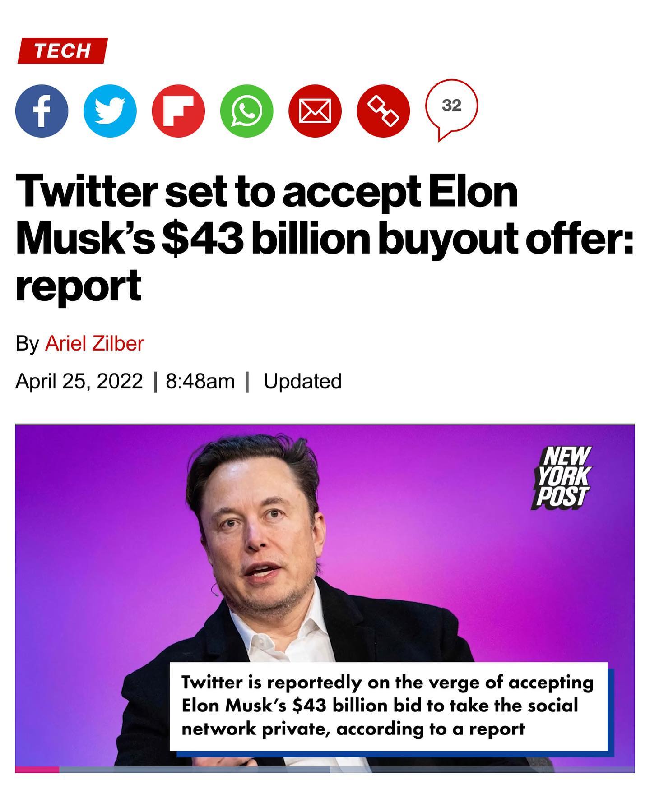Click the Updated label
Image resolution: width=650 pixels, height=812 pixels.
(302, 381)
